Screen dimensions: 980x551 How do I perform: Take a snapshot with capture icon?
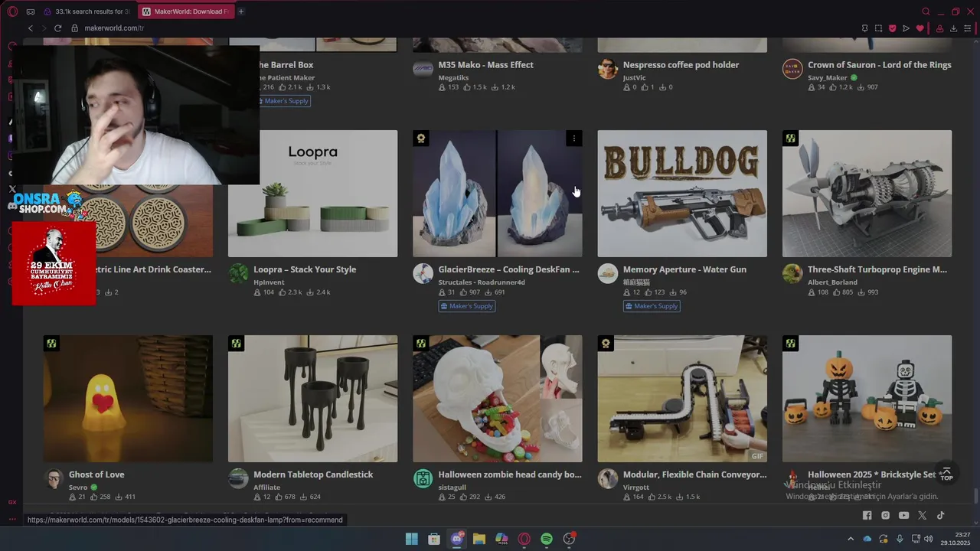(878, 28)
